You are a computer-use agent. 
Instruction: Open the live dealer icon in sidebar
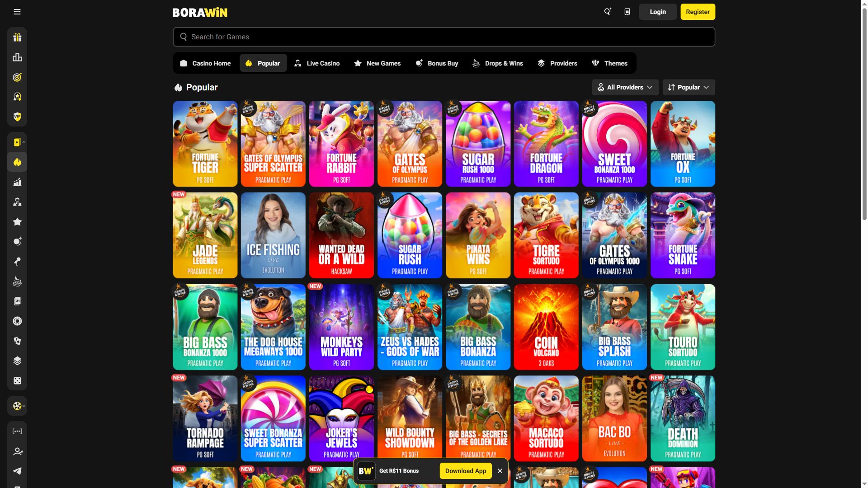17,202
